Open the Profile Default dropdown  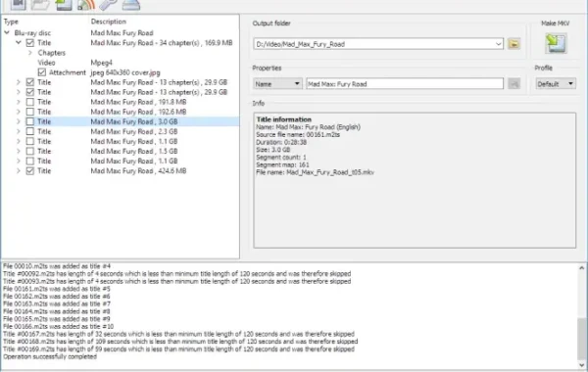pyautogui.click(x=556, y=83)
